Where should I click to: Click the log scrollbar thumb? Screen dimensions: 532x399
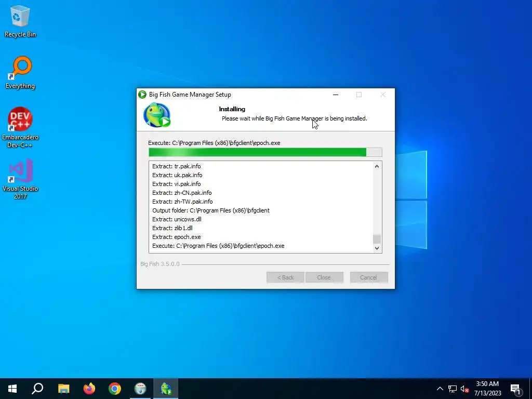point(377,239)
